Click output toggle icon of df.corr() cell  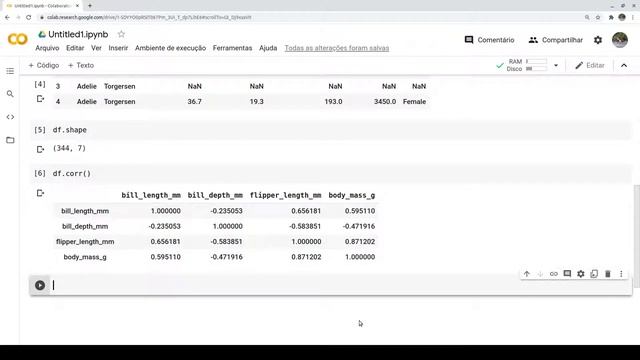coord(40,193)
